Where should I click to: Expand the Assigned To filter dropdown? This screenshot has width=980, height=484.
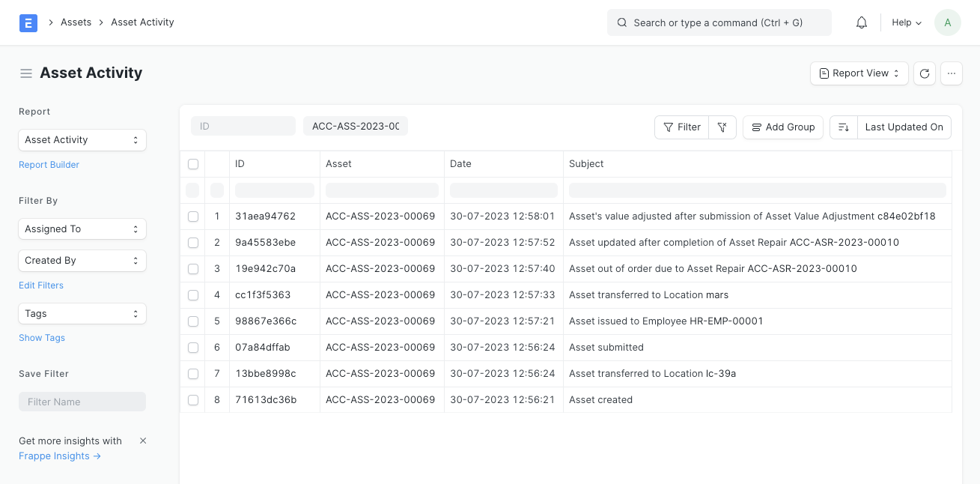tap(82, 229)
